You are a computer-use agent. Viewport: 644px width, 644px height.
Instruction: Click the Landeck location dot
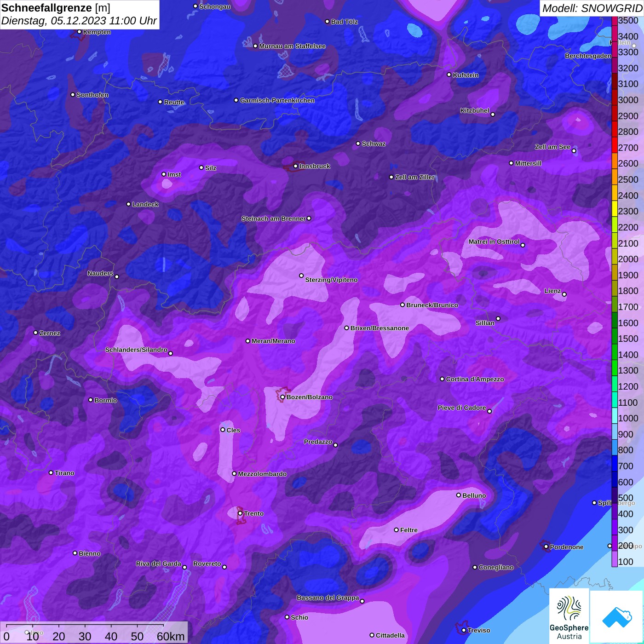[x=128, y=204]
